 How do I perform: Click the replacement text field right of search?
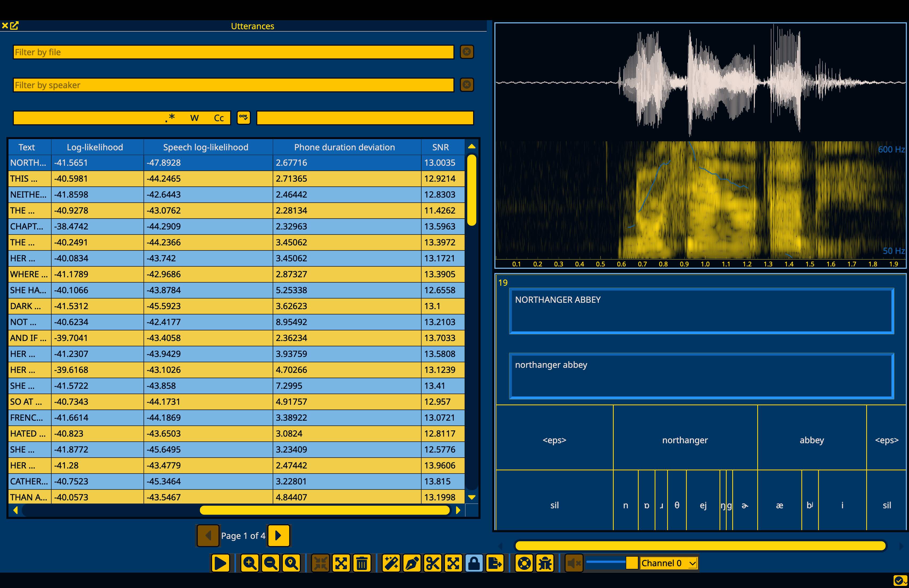(365, 118)
